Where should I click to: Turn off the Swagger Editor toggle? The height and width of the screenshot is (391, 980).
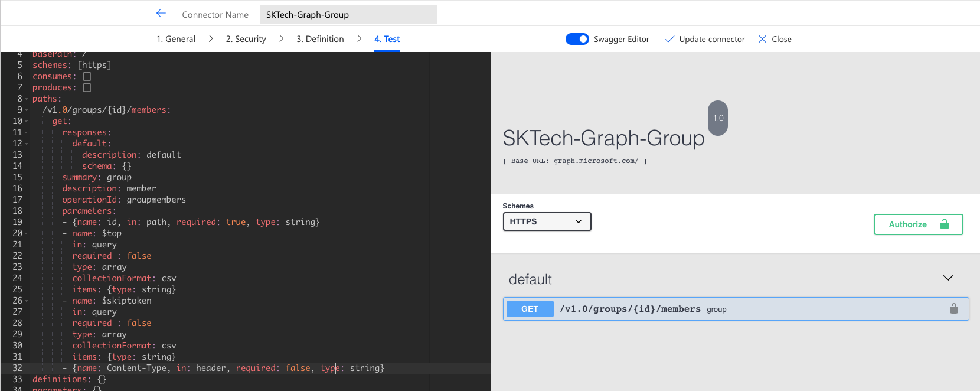click(577, 39)
